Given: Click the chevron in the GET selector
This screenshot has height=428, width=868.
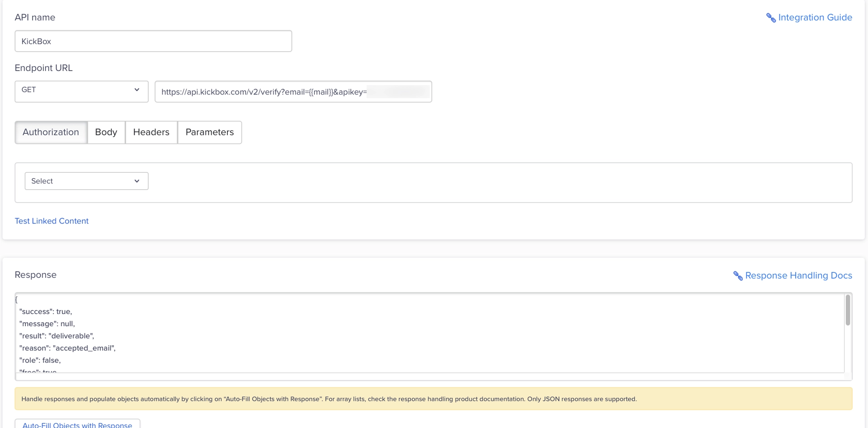Looking at the screenshot, I should pos(137,90).
